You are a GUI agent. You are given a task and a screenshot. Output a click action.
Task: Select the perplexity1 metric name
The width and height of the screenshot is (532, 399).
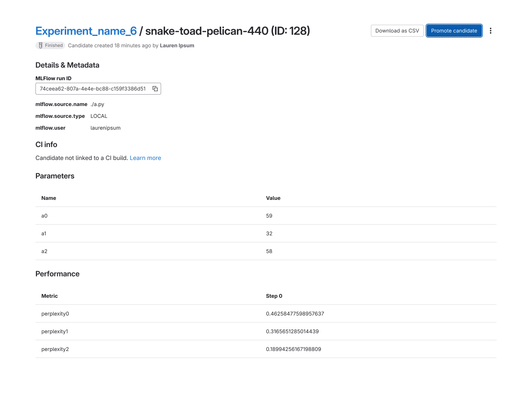tap(55, 331)
